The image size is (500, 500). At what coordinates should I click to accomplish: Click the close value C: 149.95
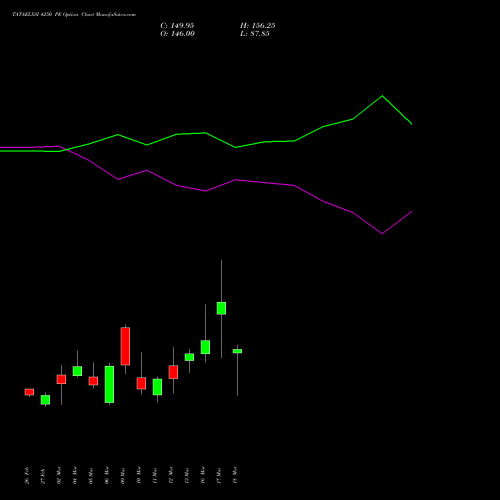[177, 26]
